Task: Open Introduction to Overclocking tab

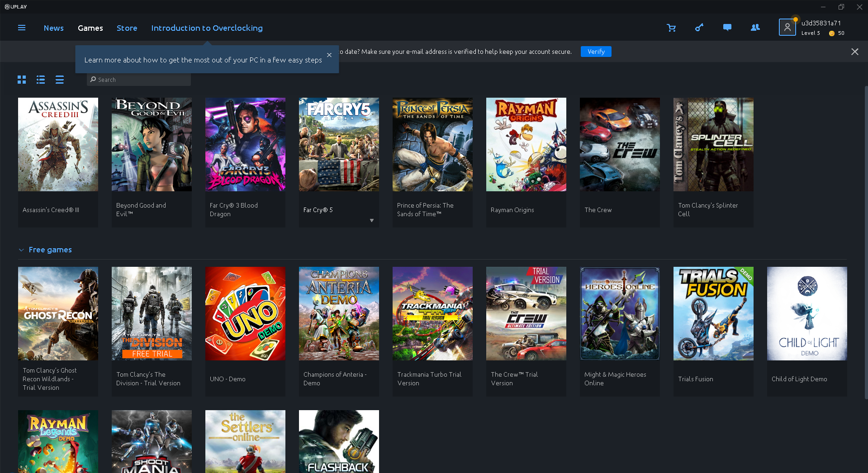Action: click(207, 28)
